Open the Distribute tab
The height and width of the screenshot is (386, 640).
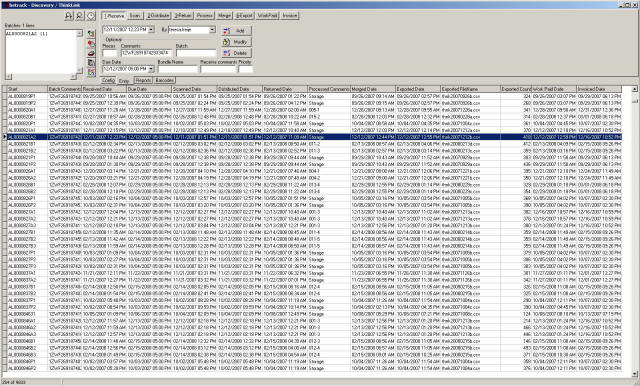click(158, 16)
